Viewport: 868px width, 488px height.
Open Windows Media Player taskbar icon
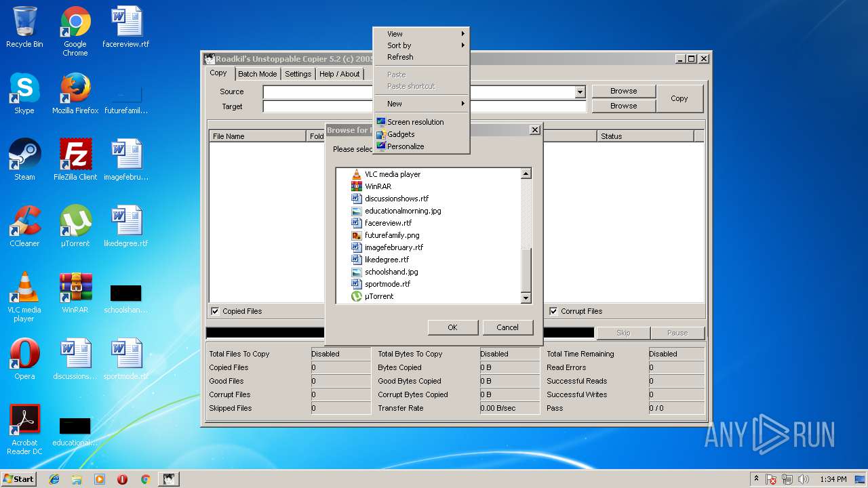coord(100,479)
